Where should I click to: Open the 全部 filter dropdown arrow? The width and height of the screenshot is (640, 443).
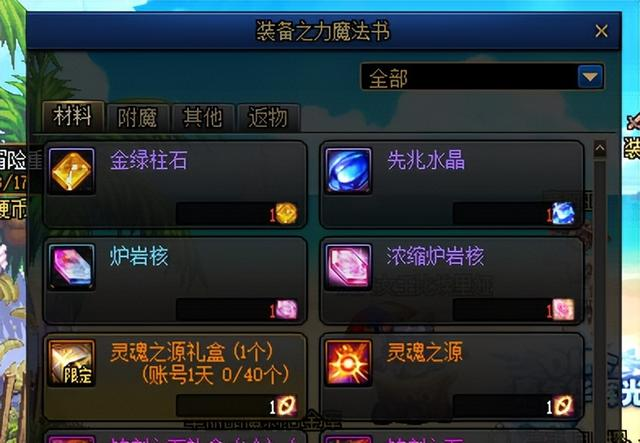tap(590, 76)
